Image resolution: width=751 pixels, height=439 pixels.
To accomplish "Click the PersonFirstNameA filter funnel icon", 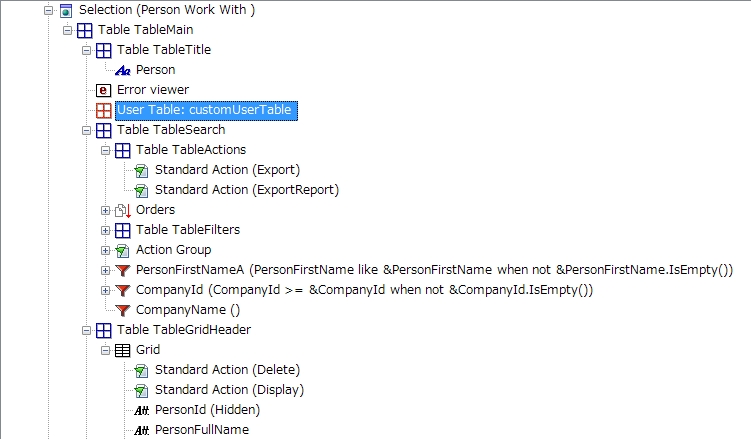I will coord(123,270).
